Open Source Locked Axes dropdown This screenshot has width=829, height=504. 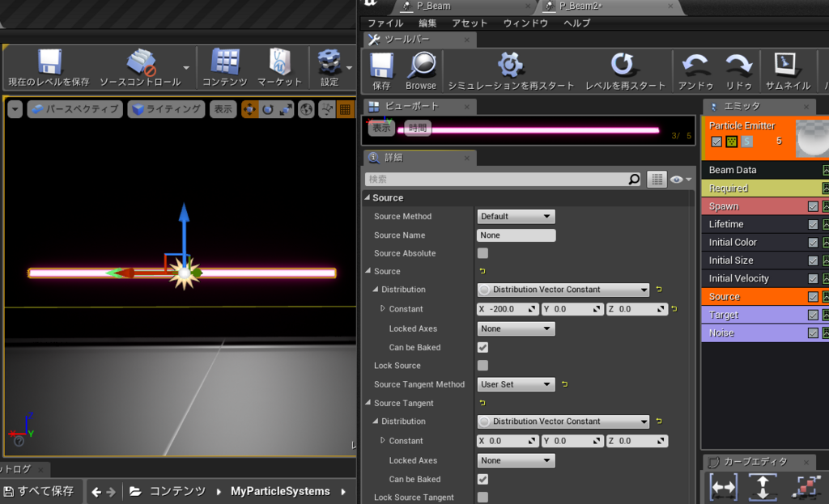pyautogui.click(x=516, y=328)
